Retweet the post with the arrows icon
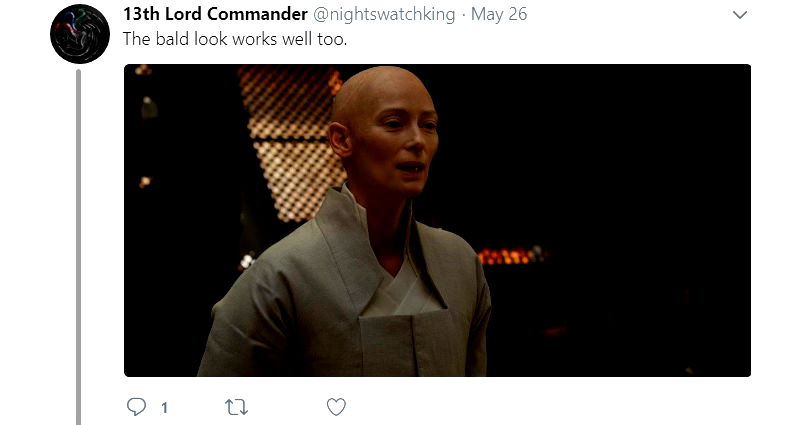The height and width of the screenshot is (425, 800). point(236,407)
